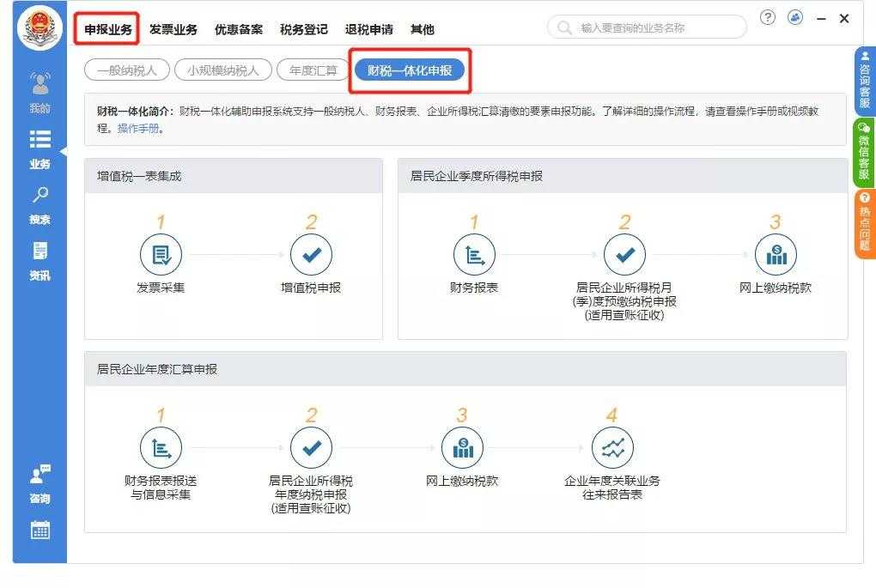Open 居民企业所得税月(季)度预缴纳税申报 icon
Screen dimensions: 876x588
[x=625, y=254]
